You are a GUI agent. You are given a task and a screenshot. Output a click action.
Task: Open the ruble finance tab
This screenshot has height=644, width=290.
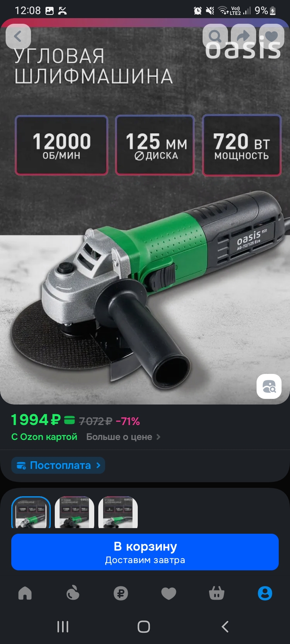coord(121,593)
